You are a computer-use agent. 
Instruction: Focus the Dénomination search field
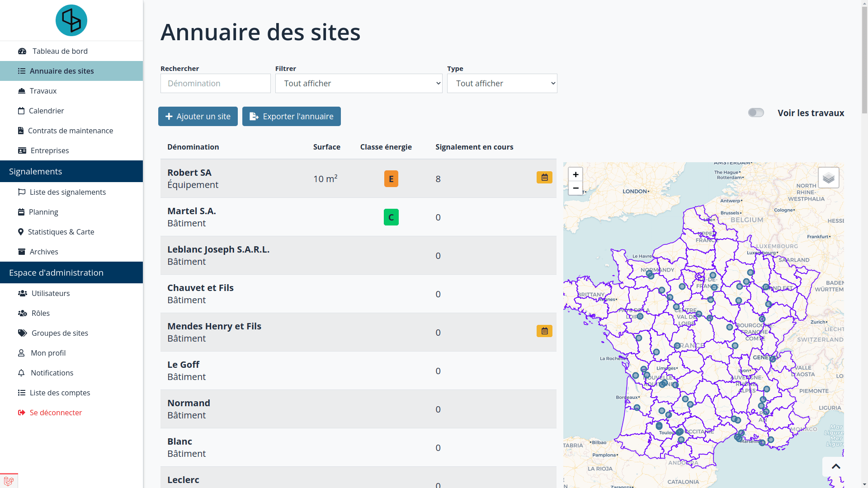click(215, 84)
